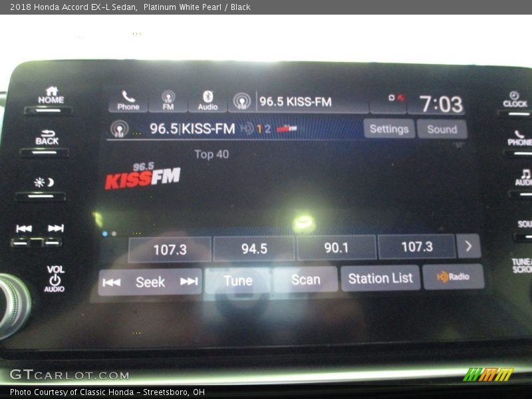Select the first 107.3 preset
This screenshot has height=399, width=532.
point(170,250)
